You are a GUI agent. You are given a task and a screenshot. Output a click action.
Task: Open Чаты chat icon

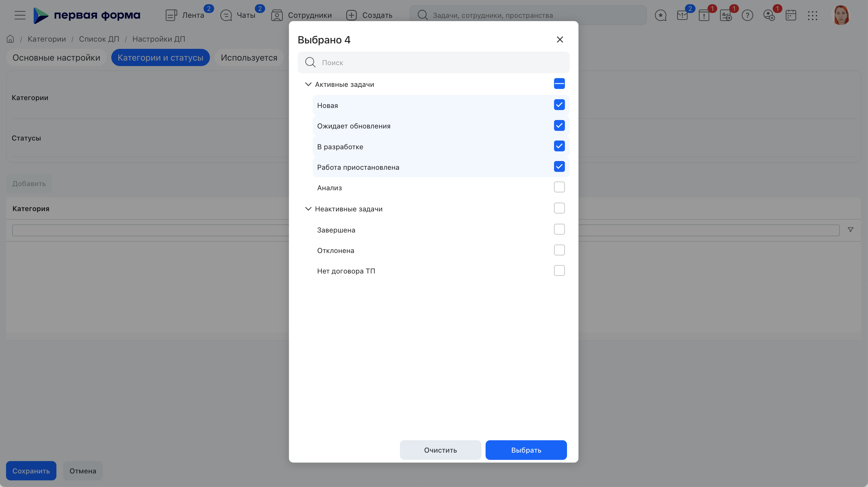(x=226, y=15)
